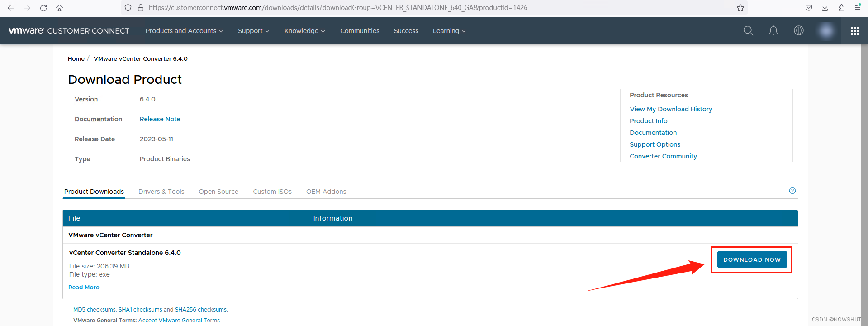868x326 pixels.
Task: Click the Product Resources heading
Action: pyautogui.click(x=659, y=95)
